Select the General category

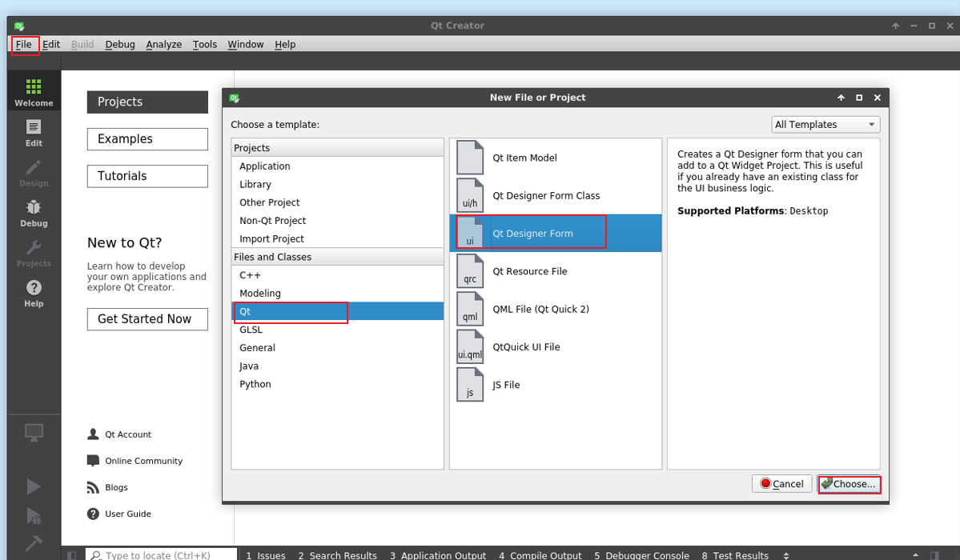[x=337, y=348]
